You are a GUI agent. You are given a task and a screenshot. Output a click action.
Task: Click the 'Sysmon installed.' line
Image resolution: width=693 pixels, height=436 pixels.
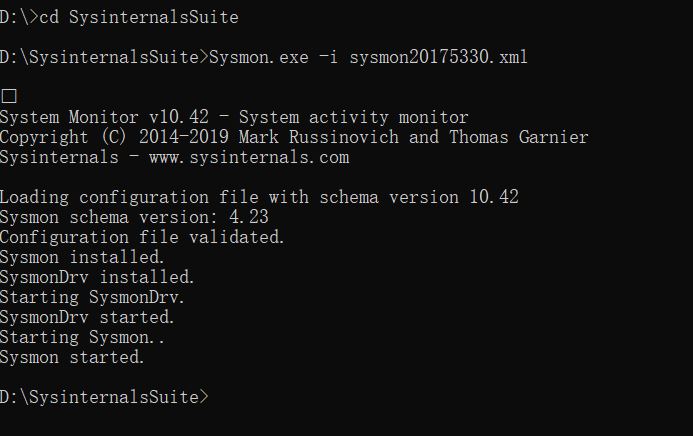pyautogui.click(x=82, y=257)
